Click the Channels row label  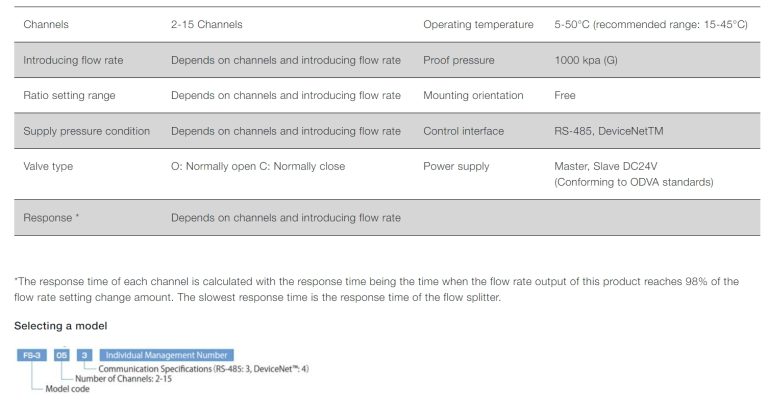pos(48,24)
